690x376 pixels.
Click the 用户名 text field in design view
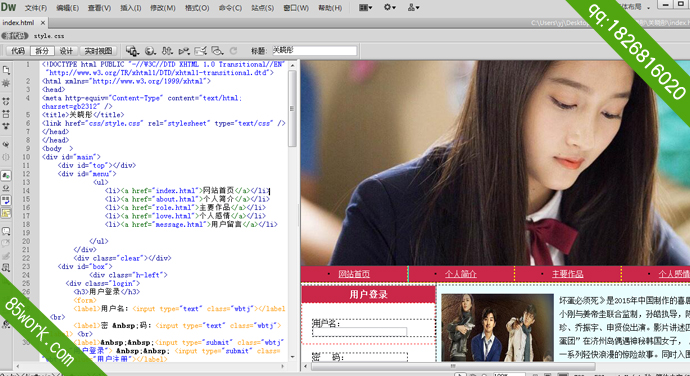pos(360,332)
